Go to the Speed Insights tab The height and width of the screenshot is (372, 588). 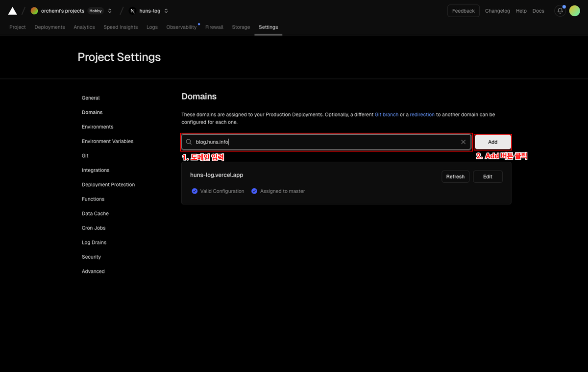click(121, 27)
